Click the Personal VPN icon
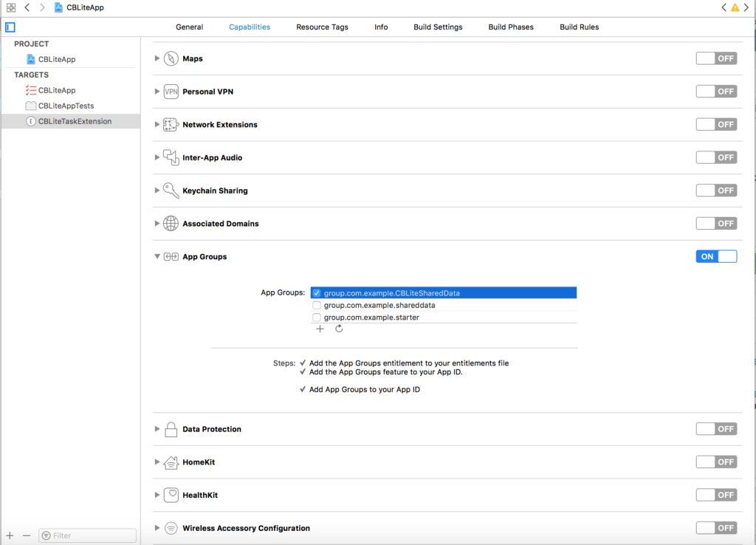756x545 pixels. pos(171,91)
